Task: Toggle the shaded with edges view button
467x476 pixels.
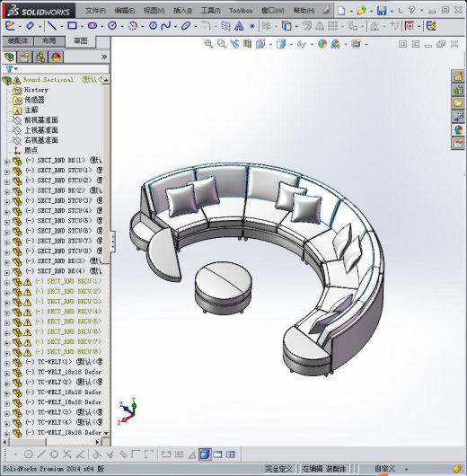Action: tap(205, 454)
